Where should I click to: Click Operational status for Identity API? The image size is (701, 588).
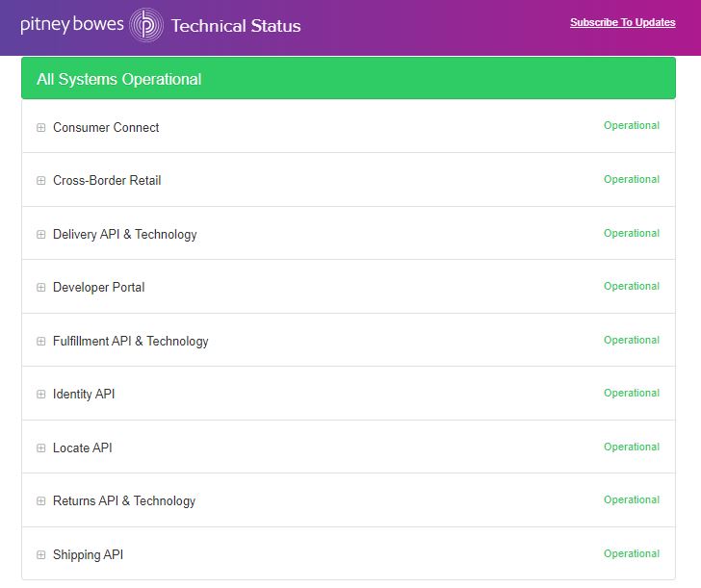pyautogui.click(x=632, y=393)
